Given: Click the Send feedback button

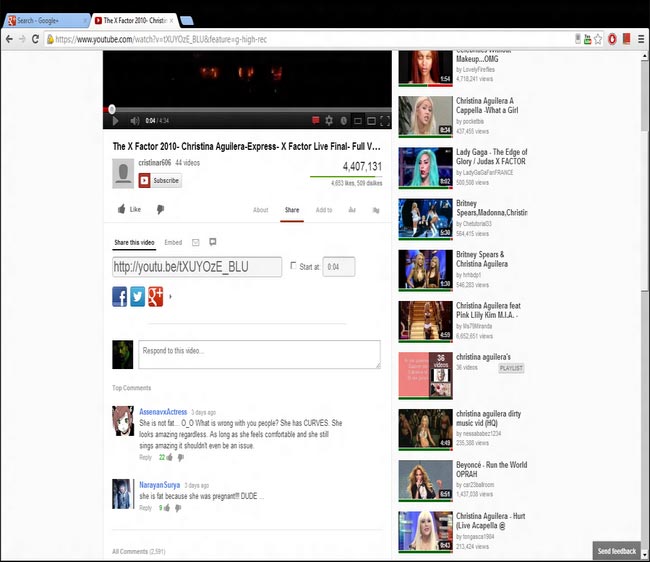Looking at the screenshot, I should (x=616, y=551).
